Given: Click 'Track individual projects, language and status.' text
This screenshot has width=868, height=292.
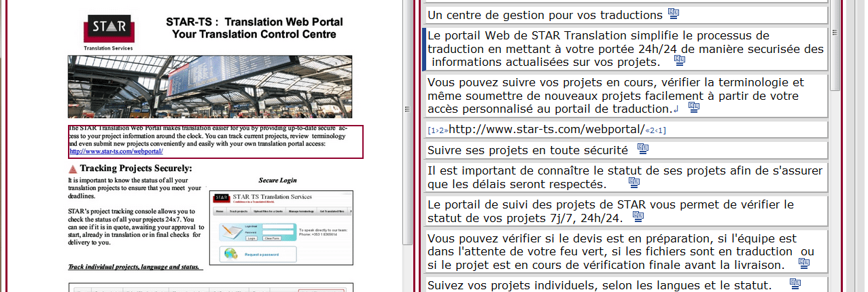Looking at the screenshot, I should (134, 267).
